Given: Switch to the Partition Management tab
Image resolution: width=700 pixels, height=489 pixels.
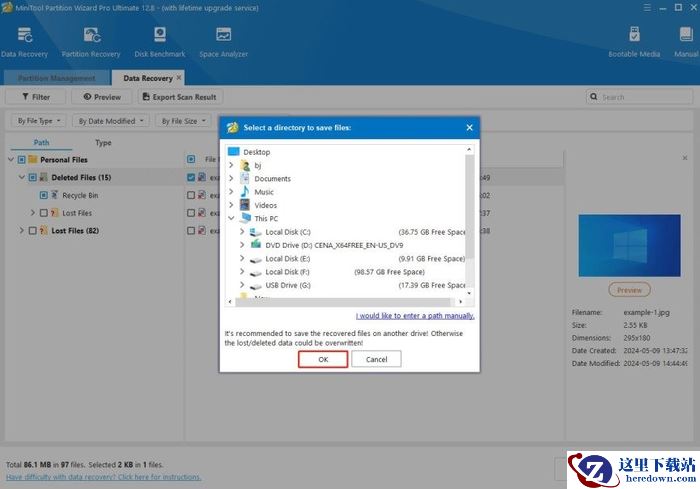Looking at the screenshot, I should 56,78.
